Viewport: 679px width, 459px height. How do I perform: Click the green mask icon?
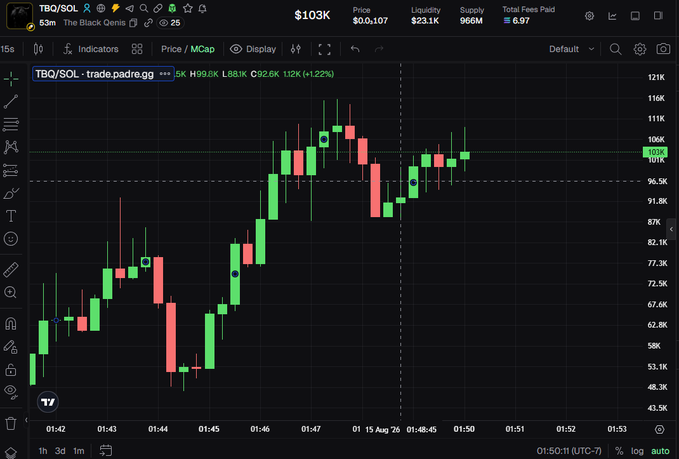coord(172,8)
